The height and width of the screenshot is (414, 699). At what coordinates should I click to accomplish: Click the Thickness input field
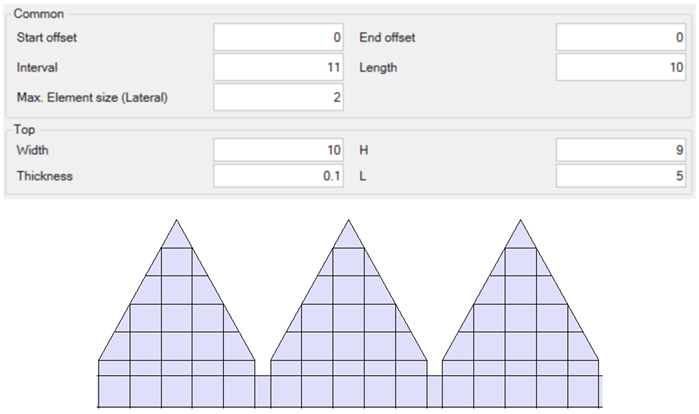point(279,176)
